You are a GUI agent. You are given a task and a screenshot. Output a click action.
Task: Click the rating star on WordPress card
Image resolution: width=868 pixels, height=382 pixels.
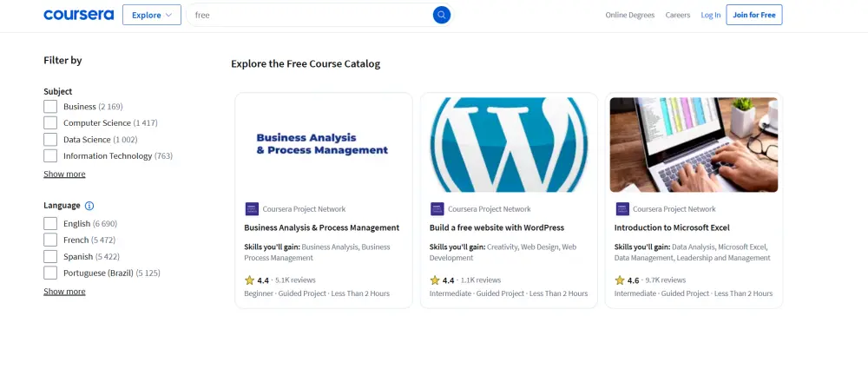click(435, 280)
